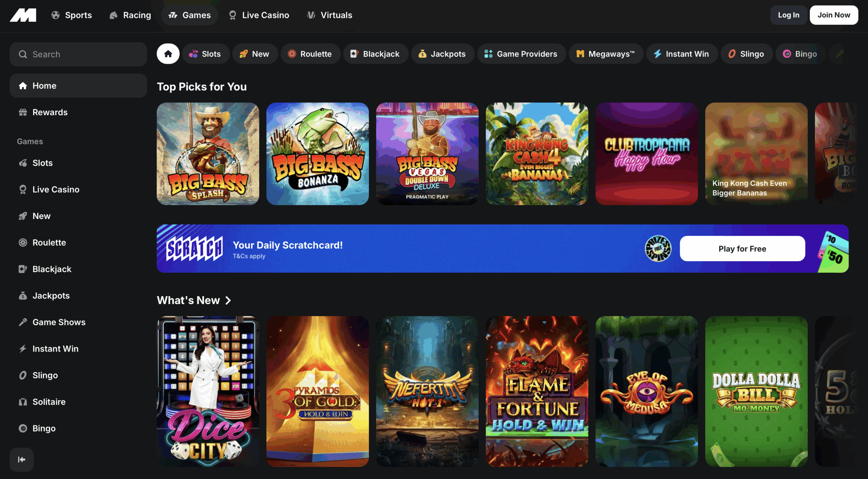868x479 pixels.
Task: Click the Log In button
Action: 789,15
